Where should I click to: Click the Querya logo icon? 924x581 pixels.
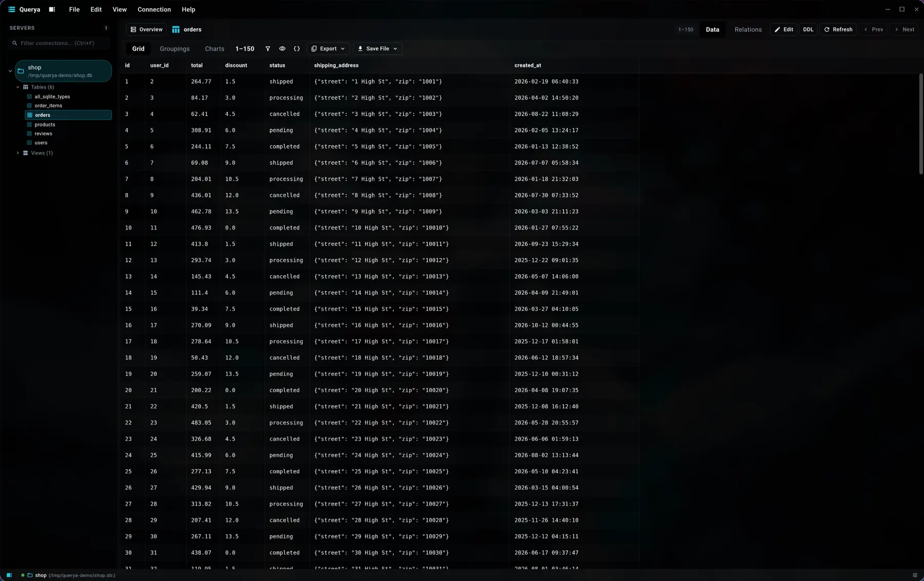pyautogui.click(x=12, y=9)
